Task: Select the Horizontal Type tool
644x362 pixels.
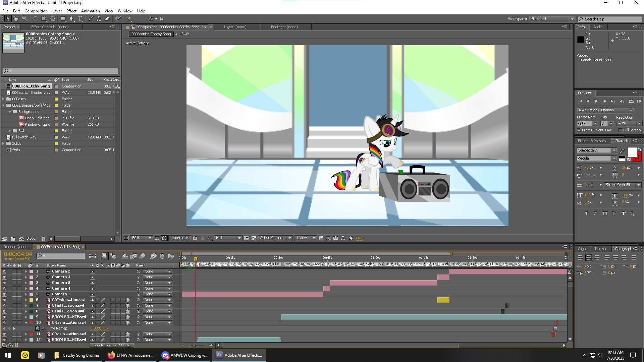Action: pyautogui.click(x=80, y=19)
